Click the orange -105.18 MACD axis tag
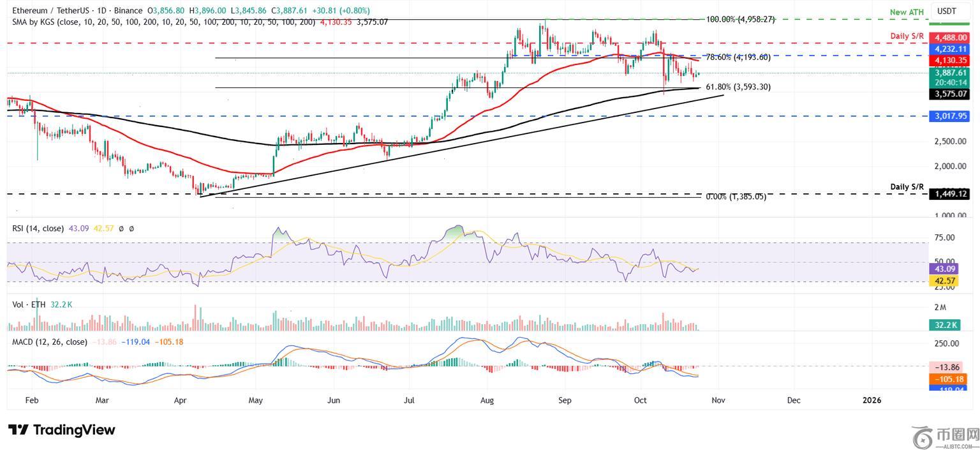980x450 pixels. [949, 379]
